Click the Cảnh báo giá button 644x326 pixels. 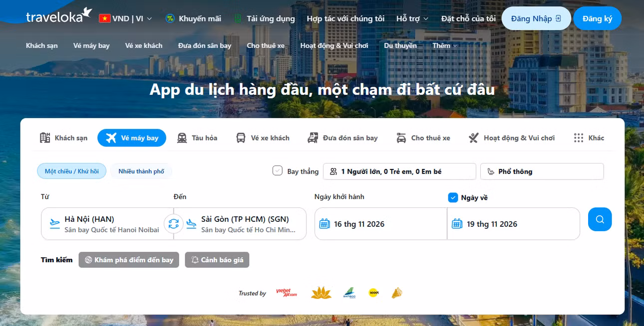pos(217,260)
